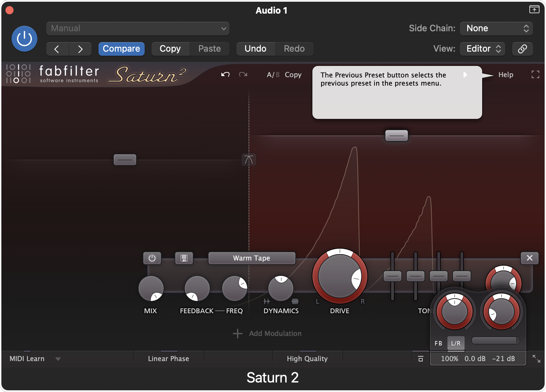The image size is (546, 392).
Task: Click the right output panel knob
Action: 501,311
